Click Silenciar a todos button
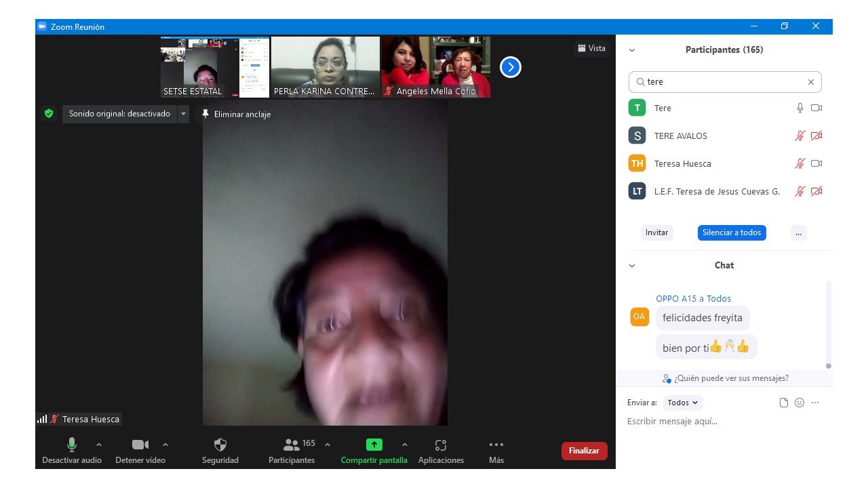Image resolution: width=868 pixels, height=488 pixels. [x=732, y=232]
